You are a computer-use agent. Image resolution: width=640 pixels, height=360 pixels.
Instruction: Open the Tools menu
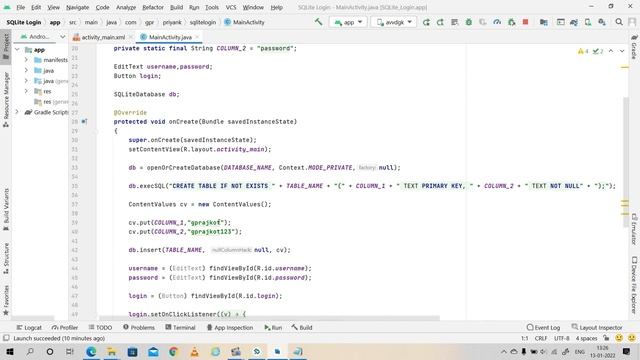(x=211, y=7)
